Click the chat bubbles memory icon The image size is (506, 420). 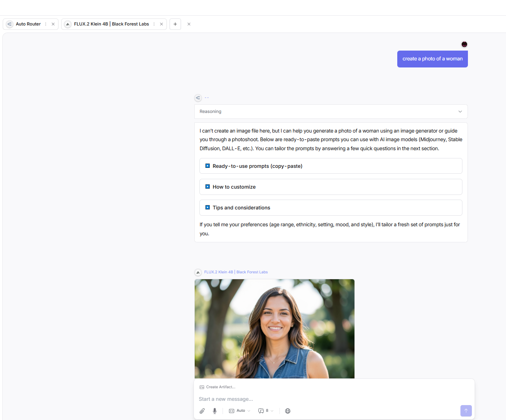[x=261, y=411]
